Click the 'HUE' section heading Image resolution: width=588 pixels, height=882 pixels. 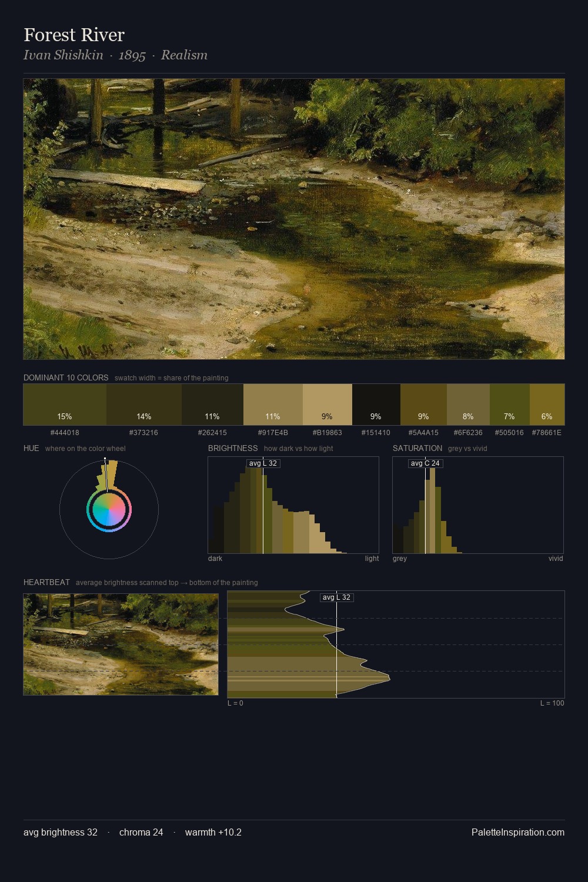(x=31, y=448)
